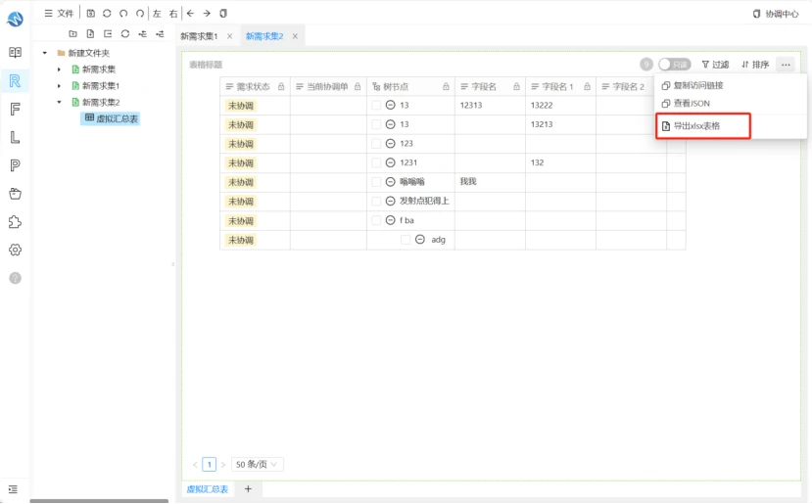Check the box in row 123

tap(376, 143)
